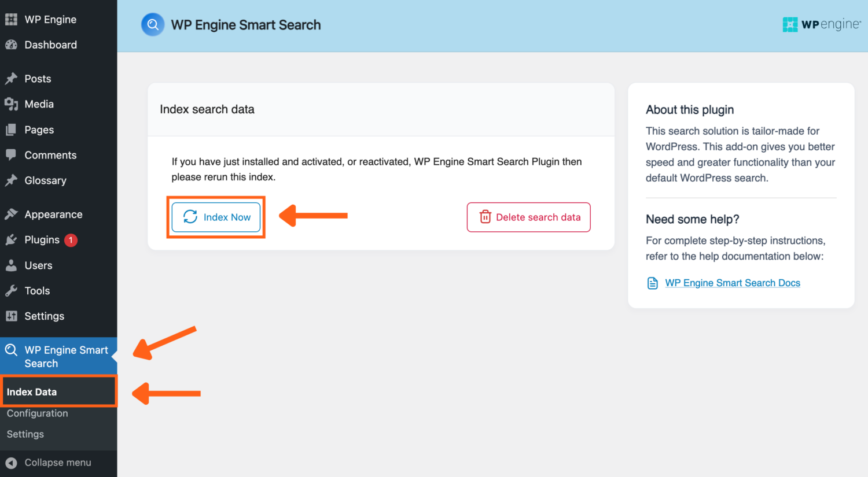Click the magnifier icon beside the Smart Search heading
The image size is (868, 477).
tap(152, 24)
